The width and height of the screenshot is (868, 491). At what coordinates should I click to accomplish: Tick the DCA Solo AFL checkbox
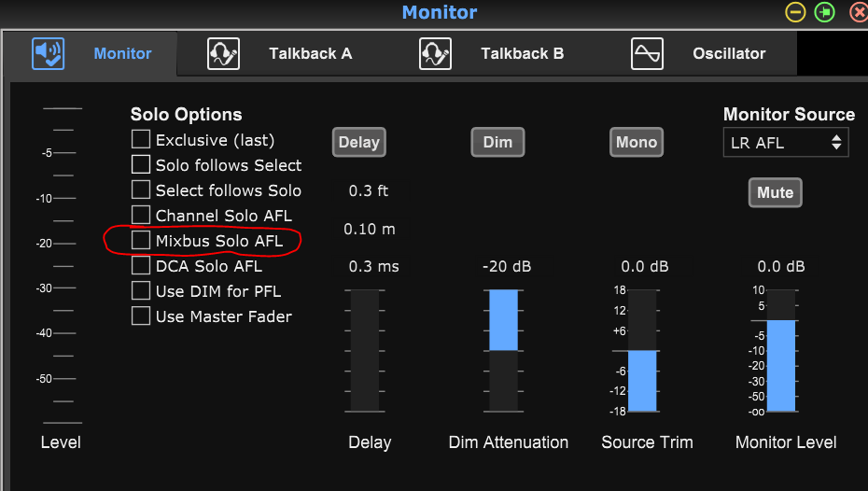pyautogui.click(x=141, y=266)
